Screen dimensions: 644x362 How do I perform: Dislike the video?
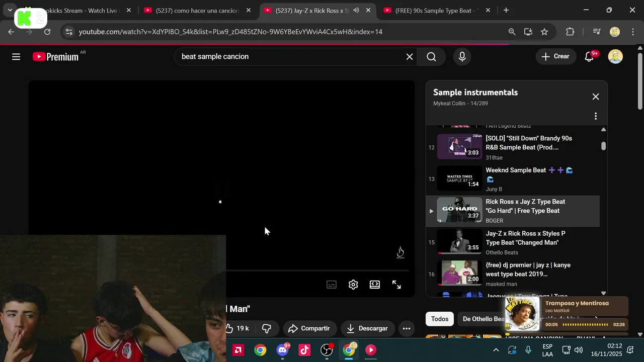click(x=267, y=328)
